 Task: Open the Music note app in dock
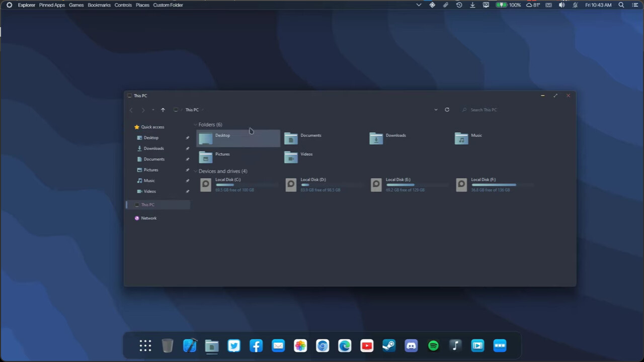point(455,345)
